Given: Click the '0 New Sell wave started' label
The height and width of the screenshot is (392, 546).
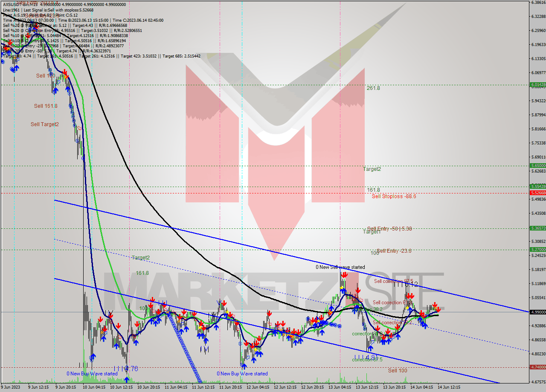Looking at the screenshot, I should [x=340, y=267].
